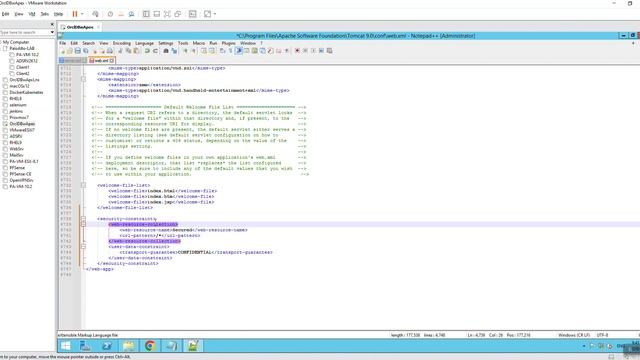Close the VMware library panel
The width and height of the screenshot is (640, 360).
(52, 24)
